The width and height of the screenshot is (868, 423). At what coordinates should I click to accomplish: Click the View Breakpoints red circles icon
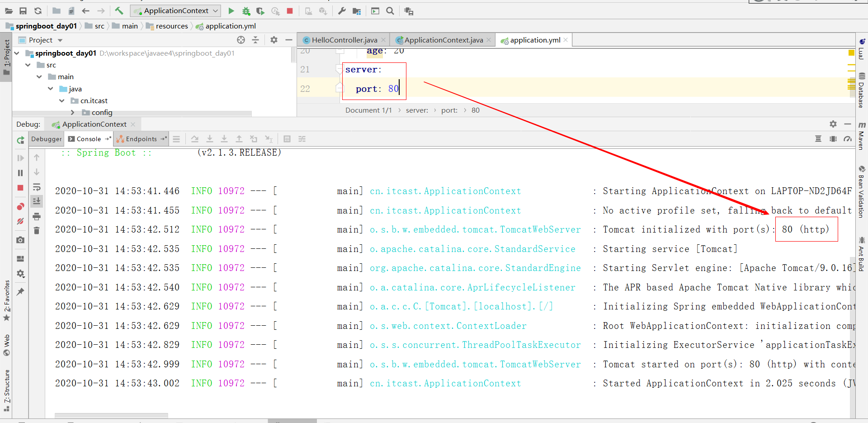20,207
